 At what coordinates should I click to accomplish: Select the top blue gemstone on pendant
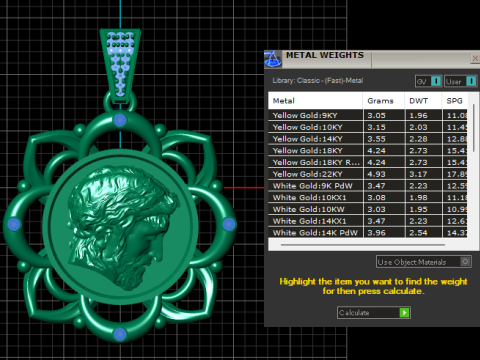(x=120, y=120)
